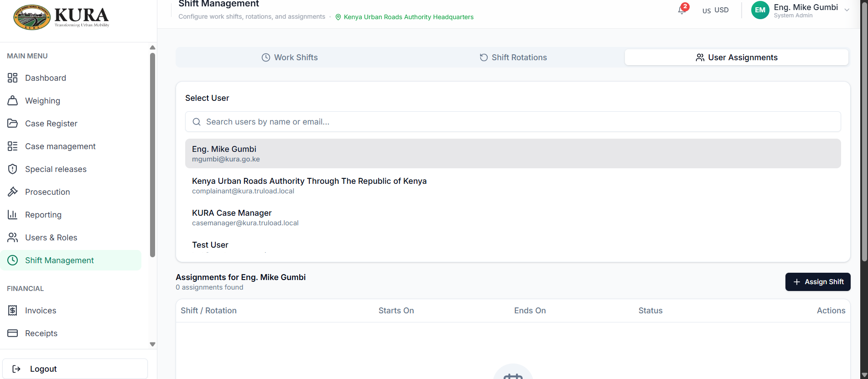Click the sidebar scrollbar thumb
Viewport: 868px width, 379px height.
(x=152, y=155)
